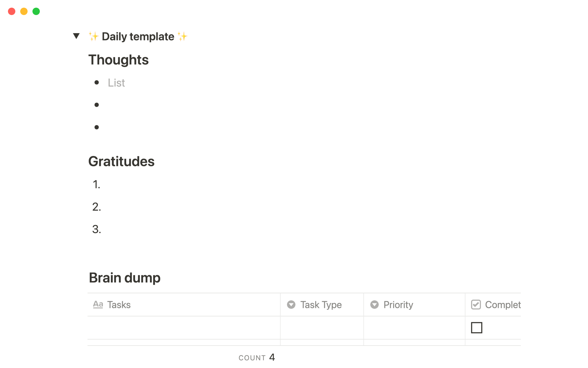Check the empty Complete checkbox in first row
This screenshot has height=368, width=588.
477,328
